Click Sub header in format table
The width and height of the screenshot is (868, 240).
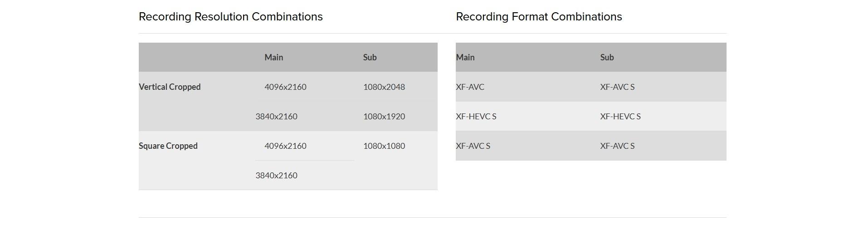607,58
